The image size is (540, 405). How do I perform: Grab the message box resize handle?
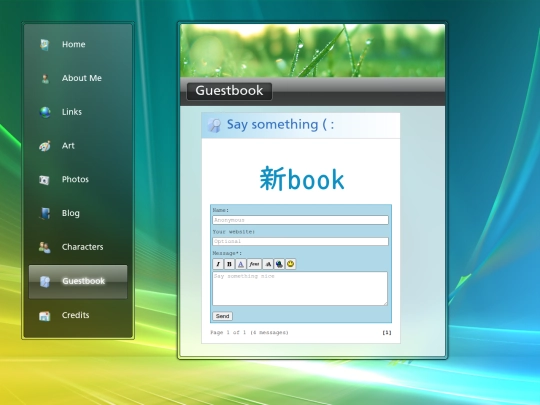tap(385, 303)
